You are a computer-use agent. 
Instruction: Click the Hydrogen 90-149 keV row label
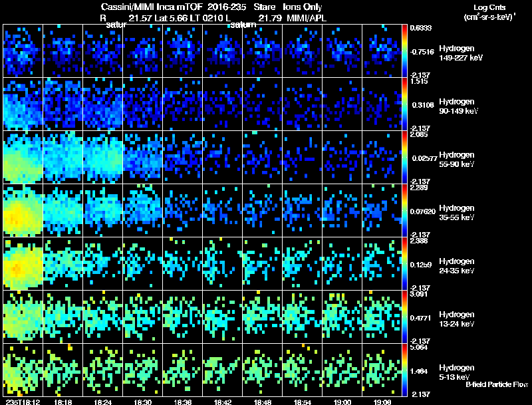click(458, 106)
